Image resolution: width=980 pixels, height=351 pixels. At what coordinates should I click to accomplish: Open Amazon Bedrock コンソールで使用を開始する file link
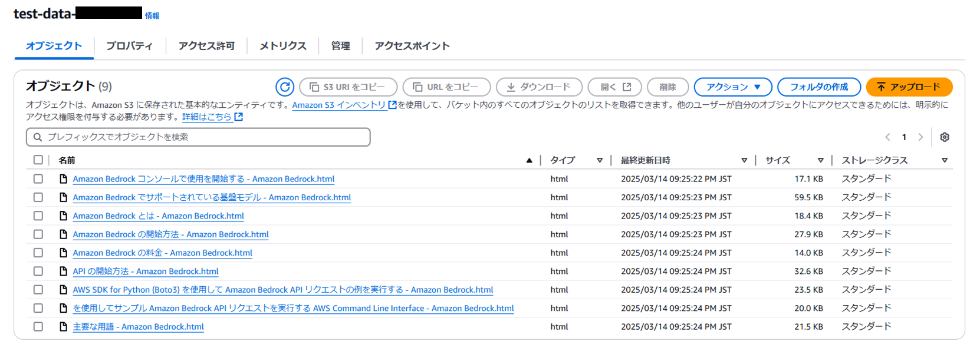pyautogui.click(x=204, y=179)
